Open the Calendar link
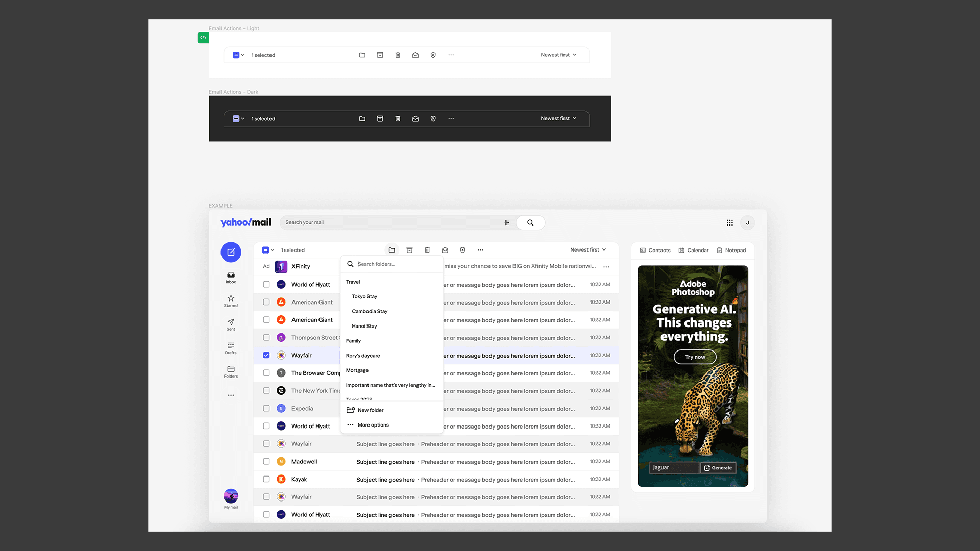The width and height of the screenshot is (980, 551). point(694,250)
